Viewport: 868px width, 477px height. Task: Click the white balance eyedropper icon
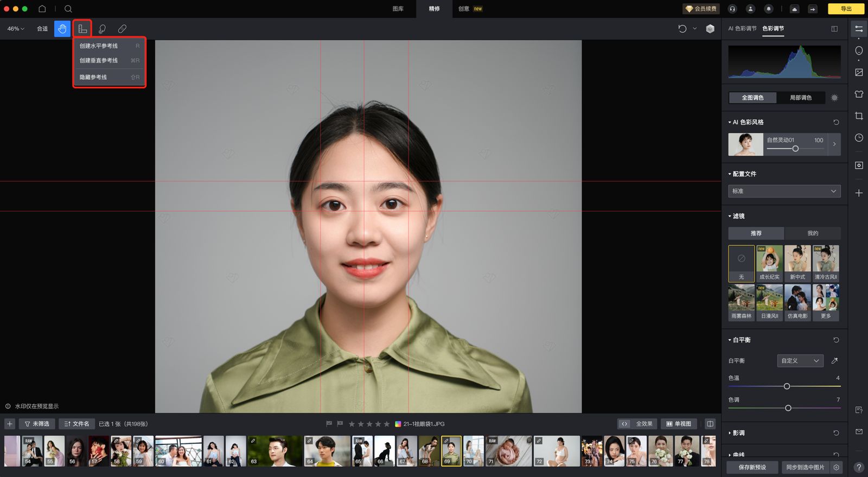[834, 361]
